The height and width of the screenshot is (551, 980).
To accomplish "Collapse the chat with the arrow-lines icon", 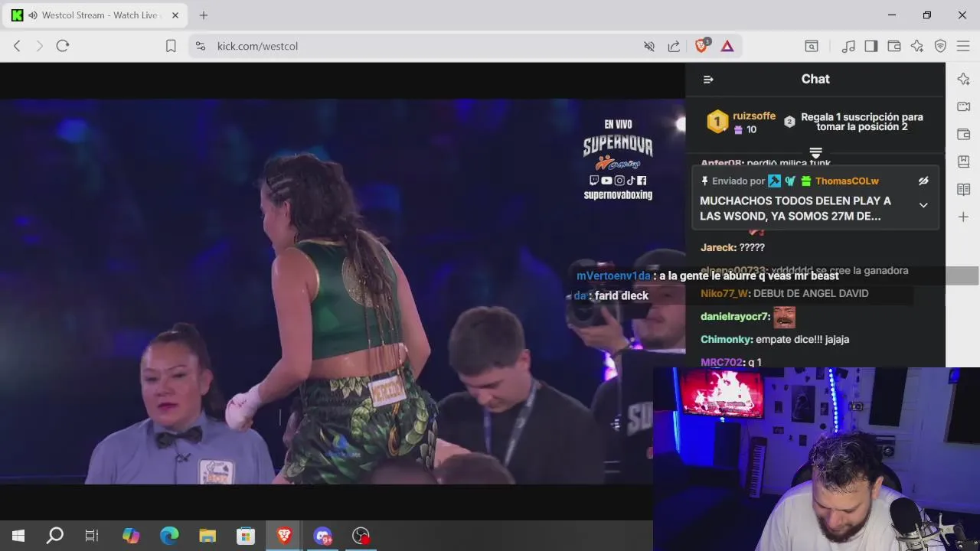I will pos(708,79).
